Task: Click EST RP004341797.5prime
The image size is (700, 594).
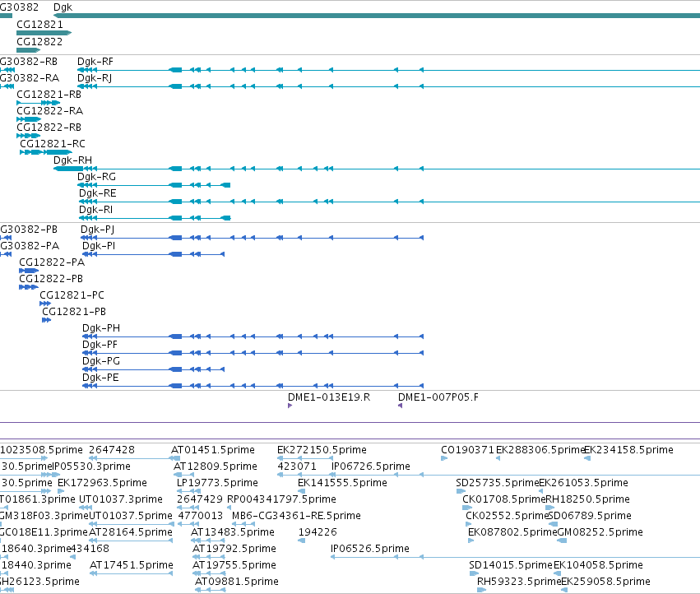Action: coord(281,499)
